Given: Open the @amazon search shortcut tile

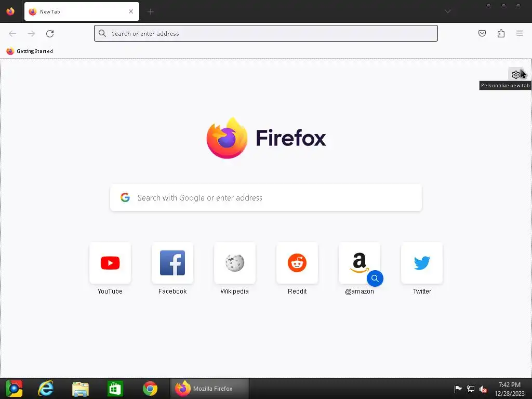Looking at the screenshot, I should click(360, 263).
